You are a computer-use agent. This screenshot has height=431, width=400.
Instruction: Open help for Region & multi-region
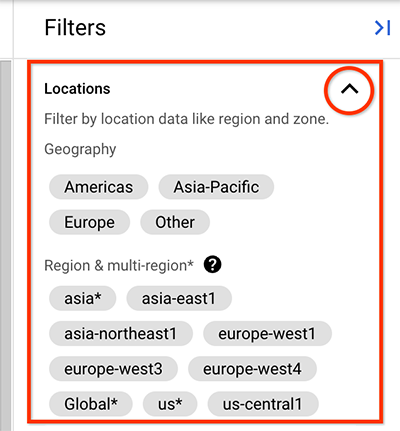(213, 265)
